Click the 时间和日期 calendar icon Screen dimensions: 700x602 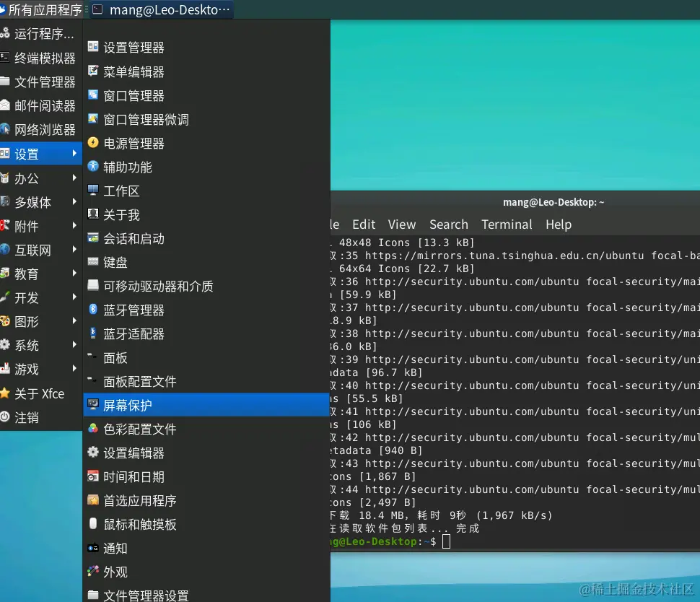[x=93, y=476]
